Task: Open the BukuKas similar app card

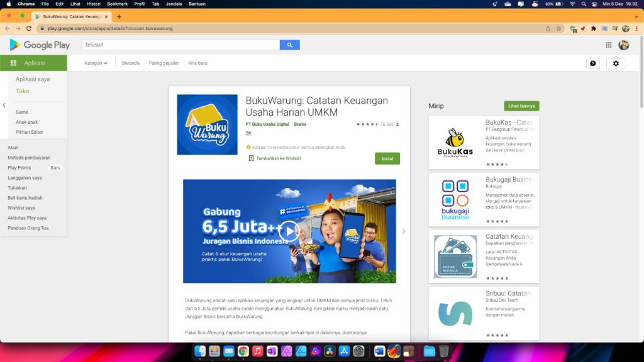Action: coord(484,143)
